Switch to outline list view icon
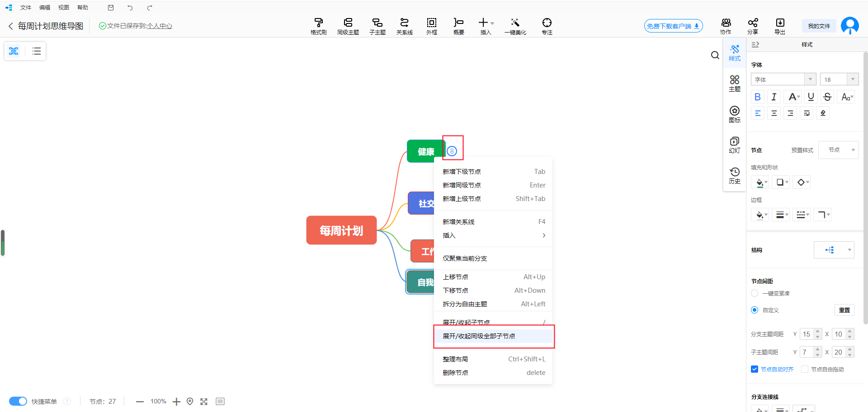This screenshot has width=868, height=412. click(x=36, y=51)
